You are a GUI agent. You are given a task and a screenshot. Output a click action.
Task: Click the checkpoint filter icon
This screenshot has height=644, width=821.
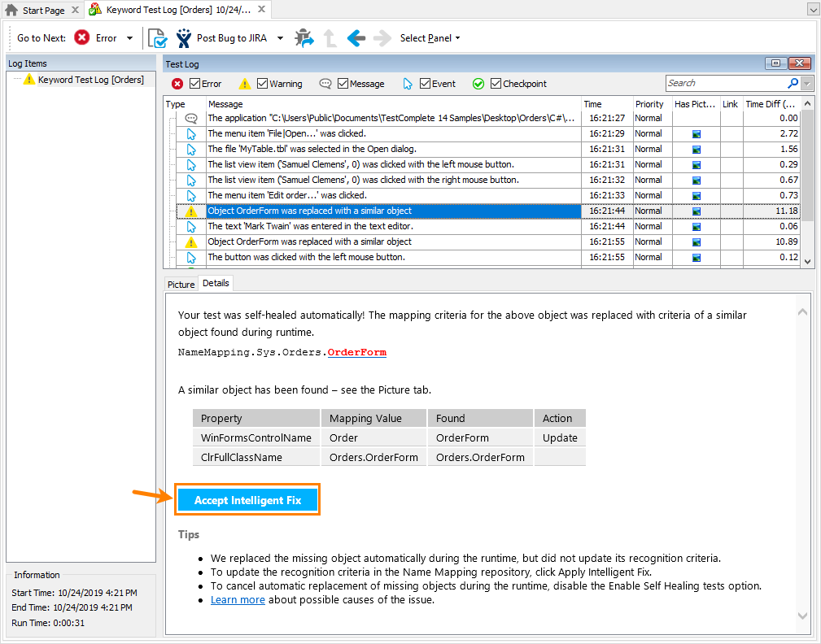click(478, 83)
